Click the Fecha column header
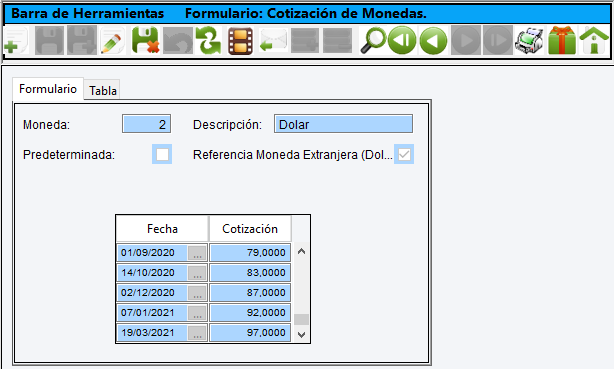 tap(162, 229)
